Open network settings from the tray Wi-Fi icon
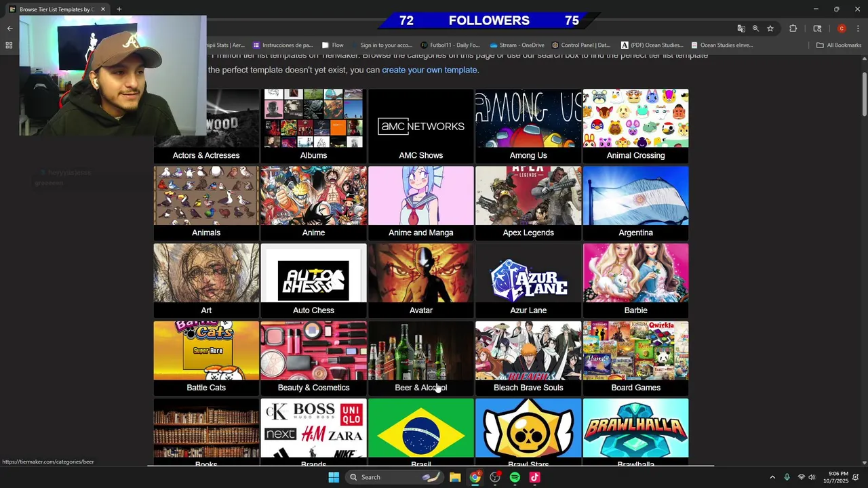 click(x=801, y=477)
